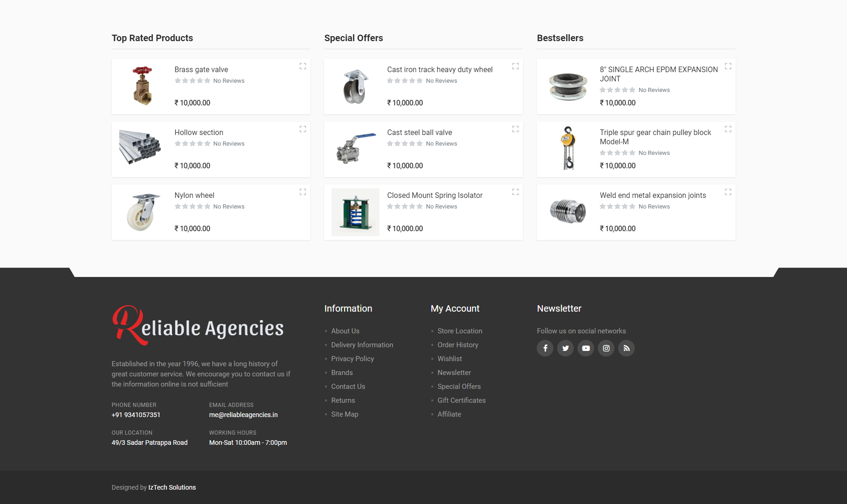Viewport: 847px width, 504px height.
Task: Open the YouTube social icon
Action: (x=586, y=348)
